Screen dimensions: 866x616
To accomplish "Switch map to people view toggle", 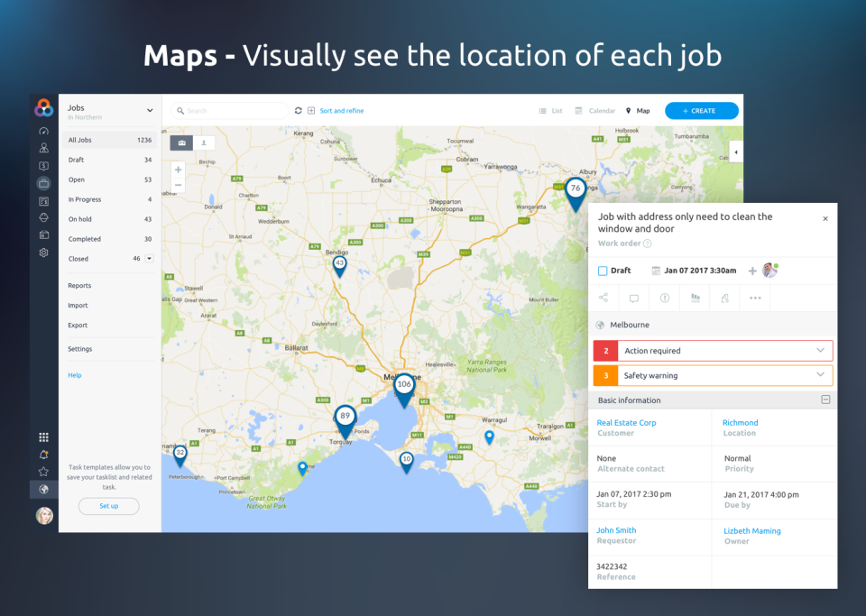I will pos(204,143).
